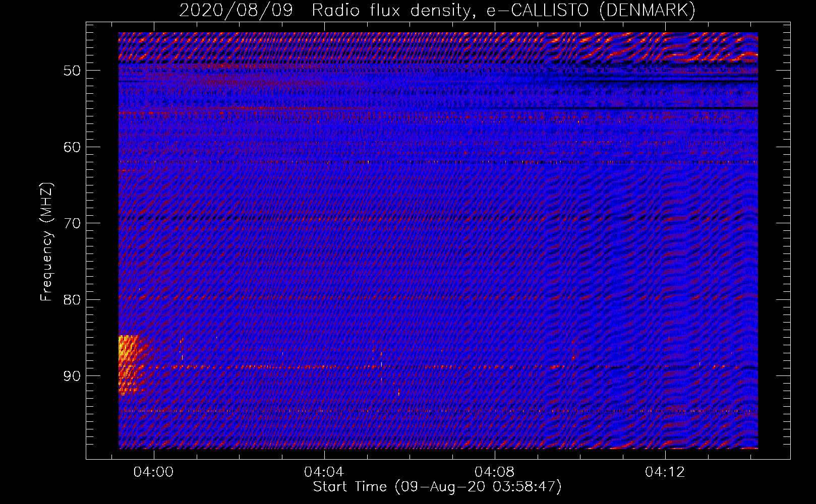Viewport: 816px width, 504px height.
Task: Click the "Start Time (09-Aug-20 03:58:47)" axis label
Action: tap(437, 487)
